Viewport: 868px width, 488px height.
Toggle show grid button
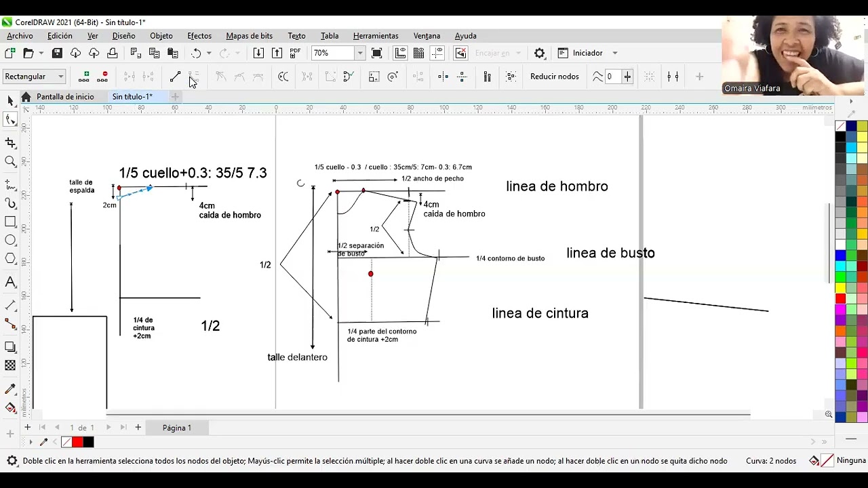tap(418, 53)
